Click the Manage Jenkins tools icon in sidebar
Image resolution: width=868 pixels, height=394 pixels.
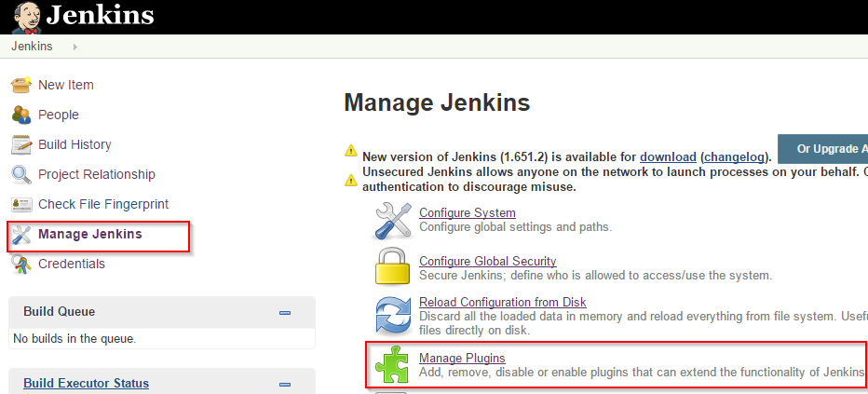point(21,235)
